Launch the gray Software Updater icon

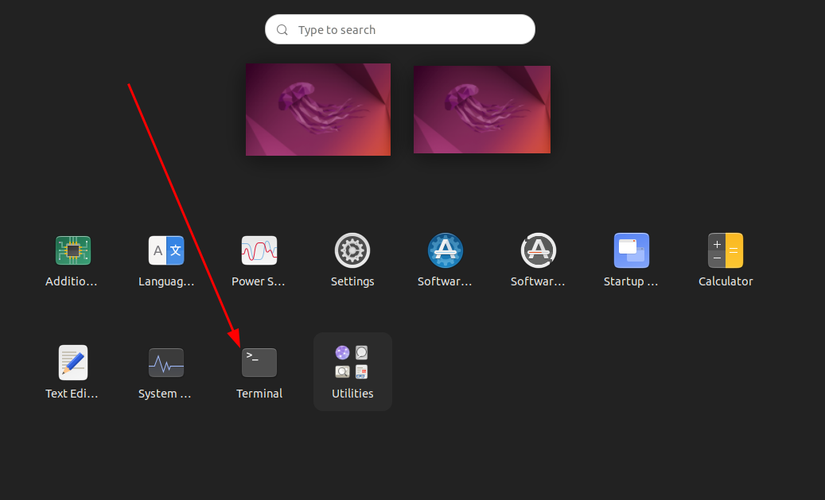pyautogui.click(x=538, y=251)
